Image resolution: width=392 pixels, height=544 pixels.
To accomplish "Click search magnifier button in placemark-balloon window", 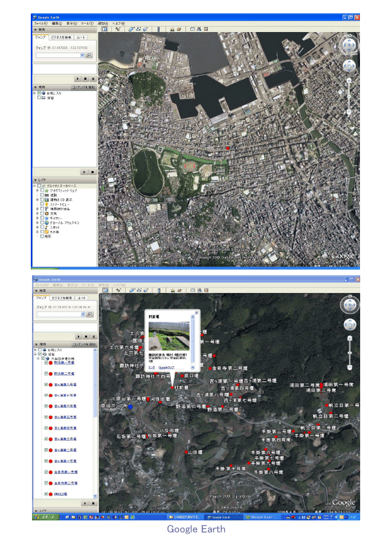I will [x=90, y=314].
